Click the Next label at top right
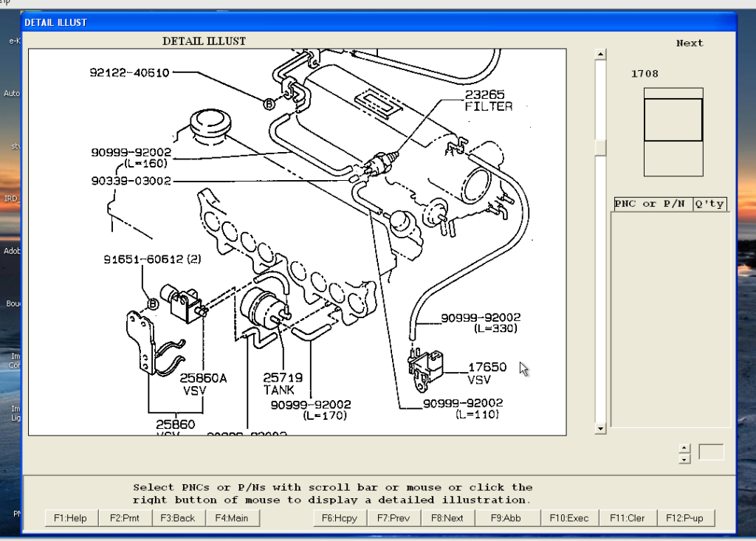The image size is (756, 541). pos(690,43)
